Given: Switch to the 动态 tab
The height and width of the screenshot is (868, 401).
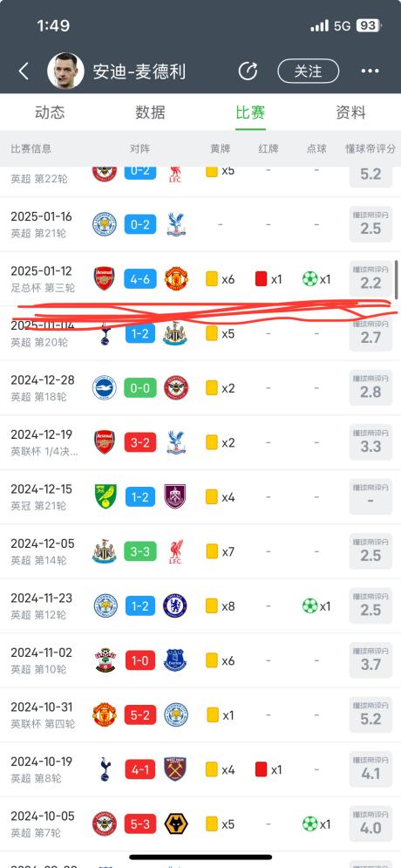Looking at the screenshot, I should [50, 113].
